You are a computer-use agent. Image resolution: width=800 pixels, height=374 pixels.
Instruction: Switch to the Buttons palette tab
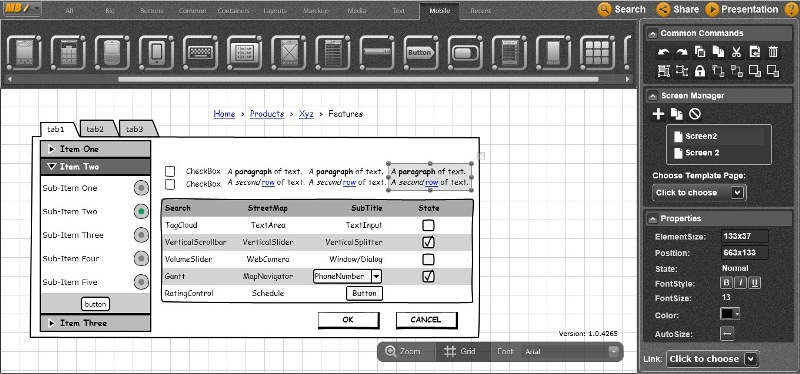[x=152, y=11]
